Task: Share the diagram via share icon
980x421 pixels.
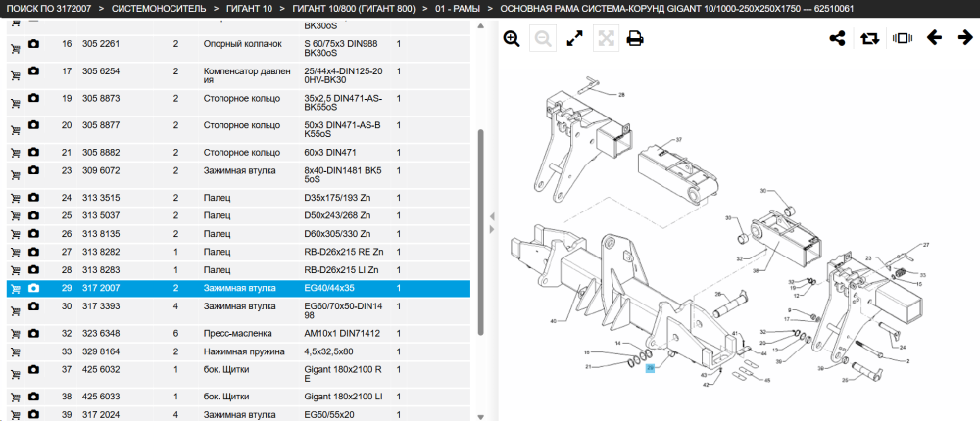Action: [x=837, y=39]
